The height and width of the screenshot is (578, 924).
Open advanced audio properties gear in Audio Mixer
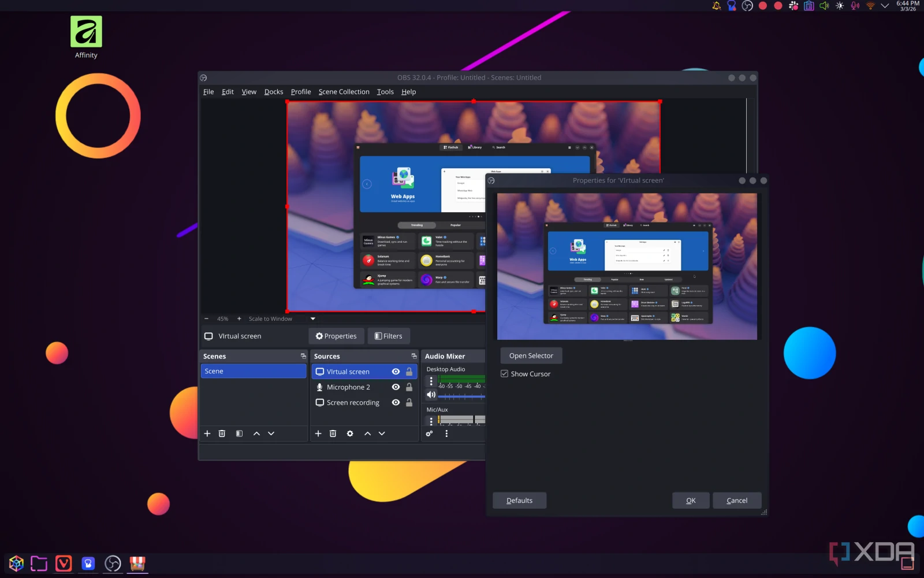point(429,433)
